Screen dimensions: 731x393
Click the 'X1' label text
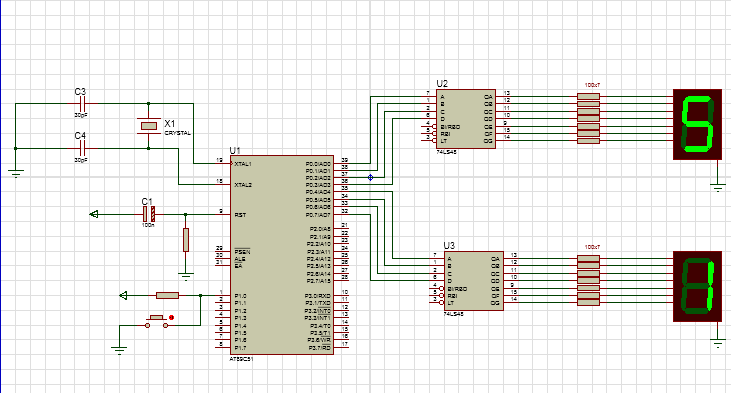pyautogui.click(x=170, y=124)
